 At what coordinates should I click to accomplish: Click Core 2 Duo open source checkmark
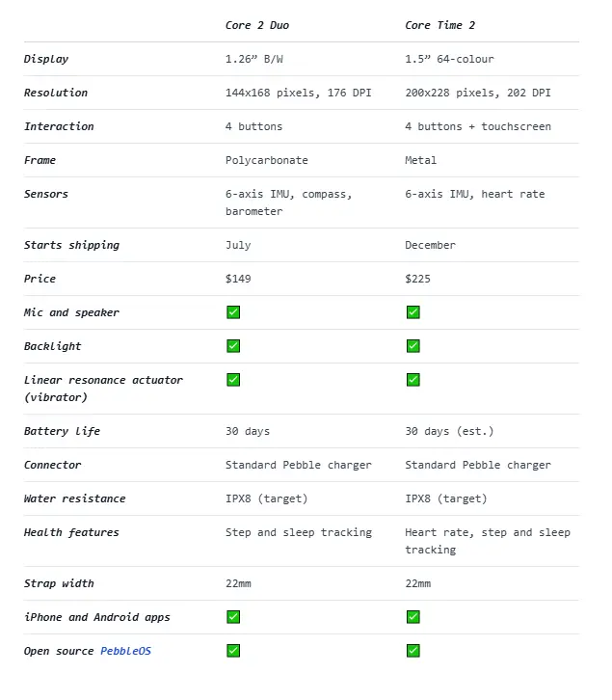(x=233, y=651)
